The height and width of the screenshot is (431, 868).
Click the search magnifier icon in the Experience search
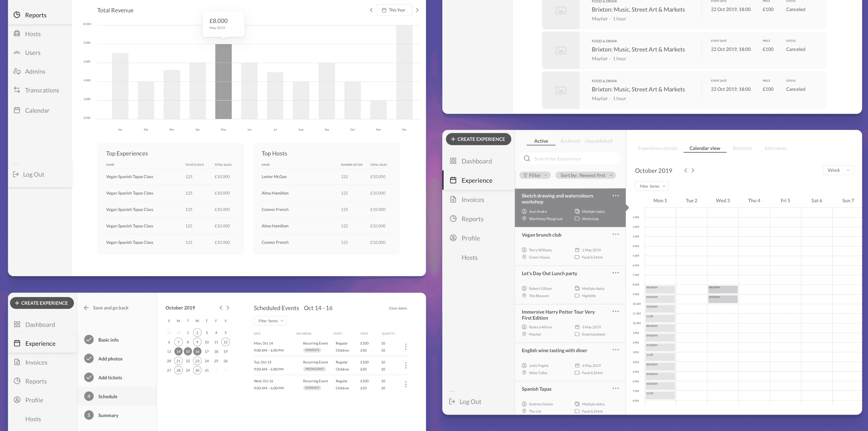[527, 159]
